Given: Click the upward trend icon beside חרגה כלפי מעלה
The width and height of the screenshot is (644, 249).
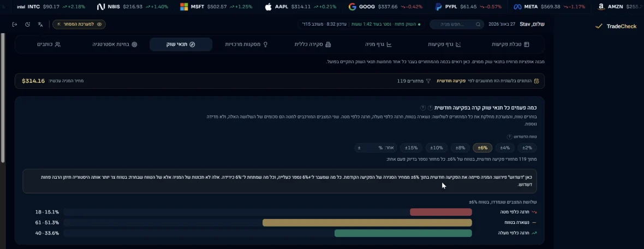Looking at the screenshot, I should 534,233.
